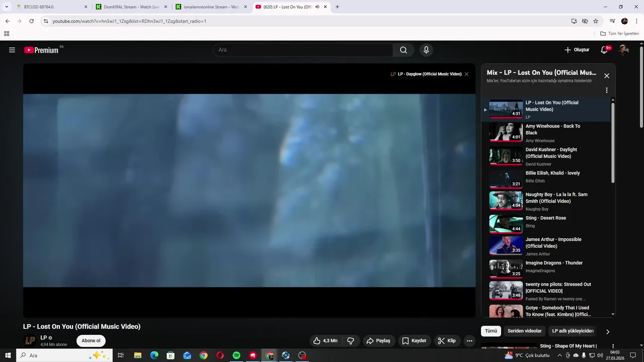The image size is (644, 362).
Task: Click the search magnifier button
Action: pos(404,50)
